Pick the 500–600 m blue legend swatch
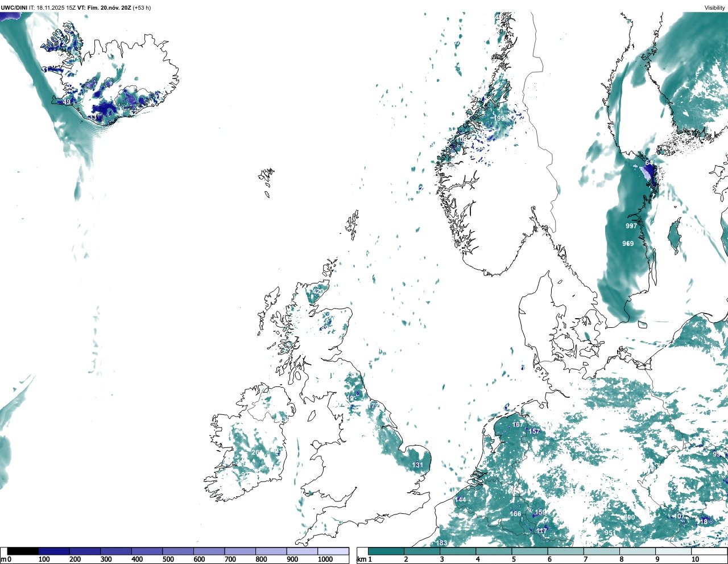The image size is (728, 564). [x=178, y=551]
